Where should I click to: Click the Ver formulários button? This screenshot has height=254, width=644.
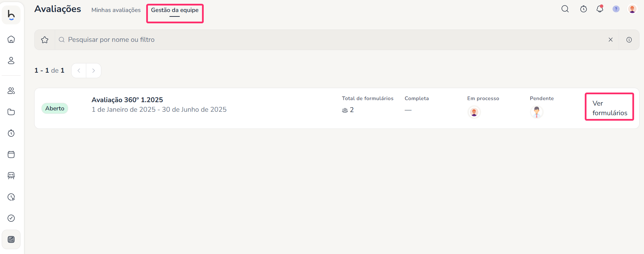609,108
